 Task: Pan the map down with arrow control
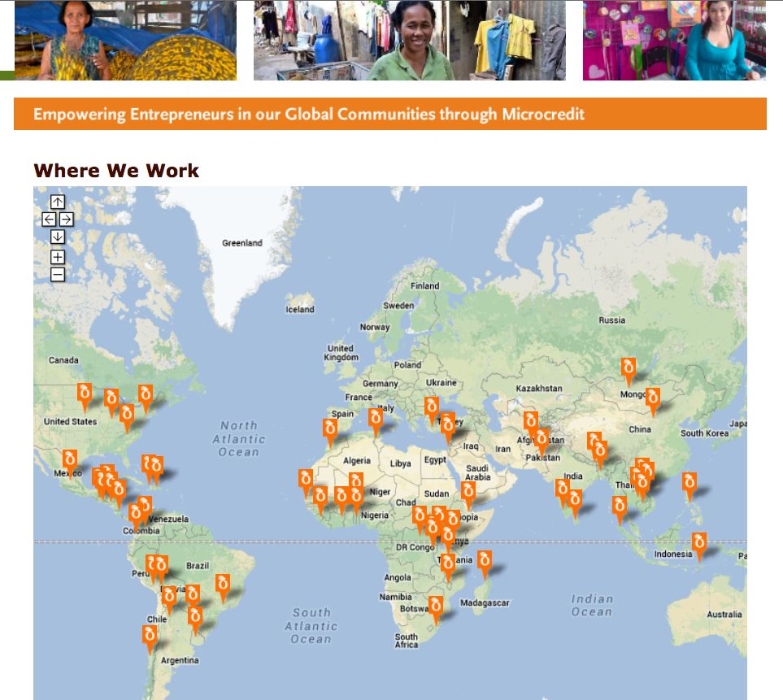(x=57, y=237)
